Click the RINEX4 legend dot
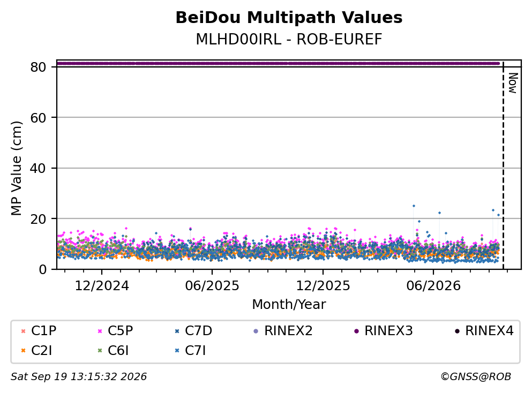Viewport: 532px width, 393px height. [457, 331]
